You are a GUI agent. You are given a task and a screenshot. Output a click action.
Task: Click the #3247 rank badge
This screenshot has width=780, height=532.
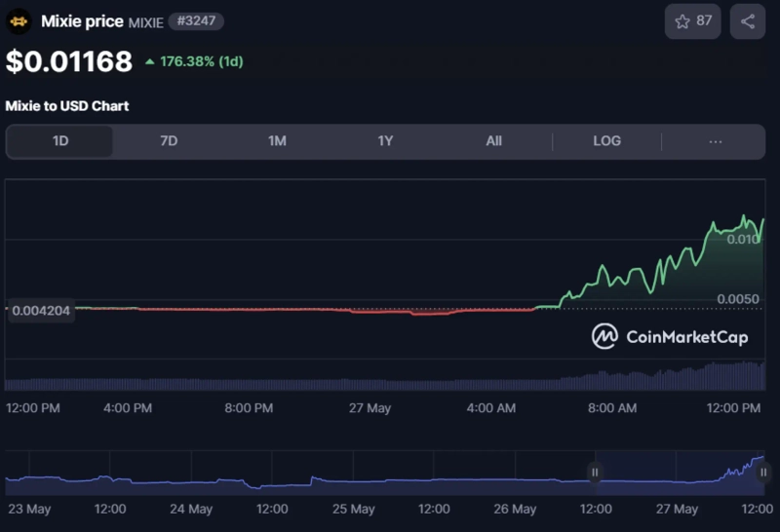194,20
